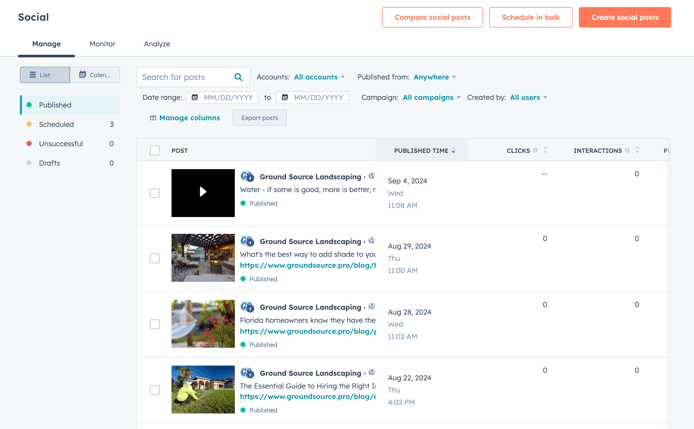The width and height of the screenshot is (694, 429).
Task: Click the POST column header
Action: point(180,151)
